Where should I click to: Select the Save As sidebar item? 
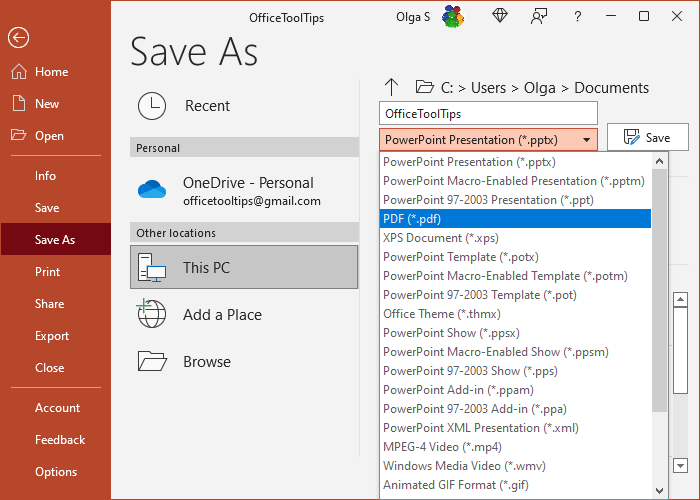click(x=56, y=239)
